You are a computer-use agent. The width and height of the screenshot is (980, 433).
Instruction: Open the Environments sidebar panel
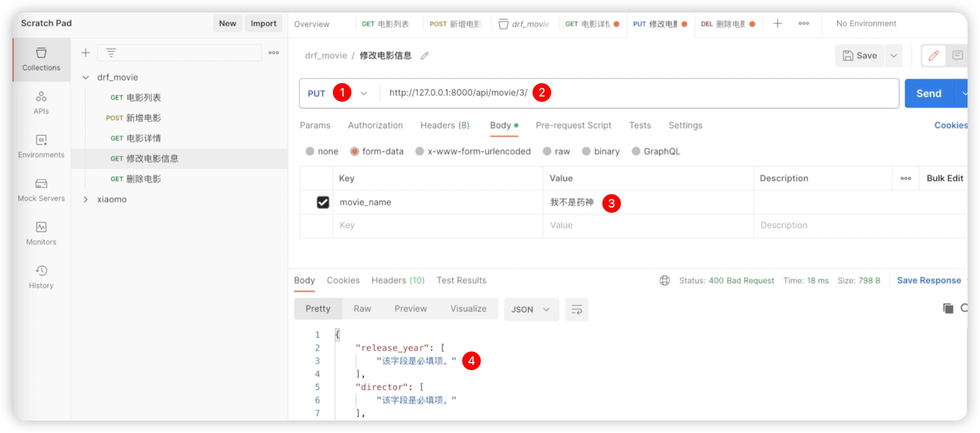(41, 147)
